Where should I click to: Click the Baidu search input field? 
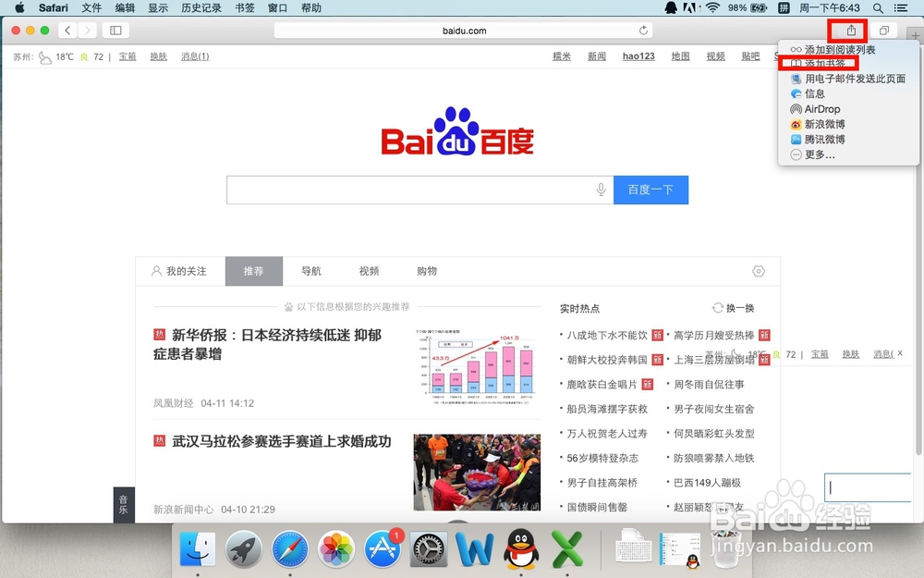419,190
